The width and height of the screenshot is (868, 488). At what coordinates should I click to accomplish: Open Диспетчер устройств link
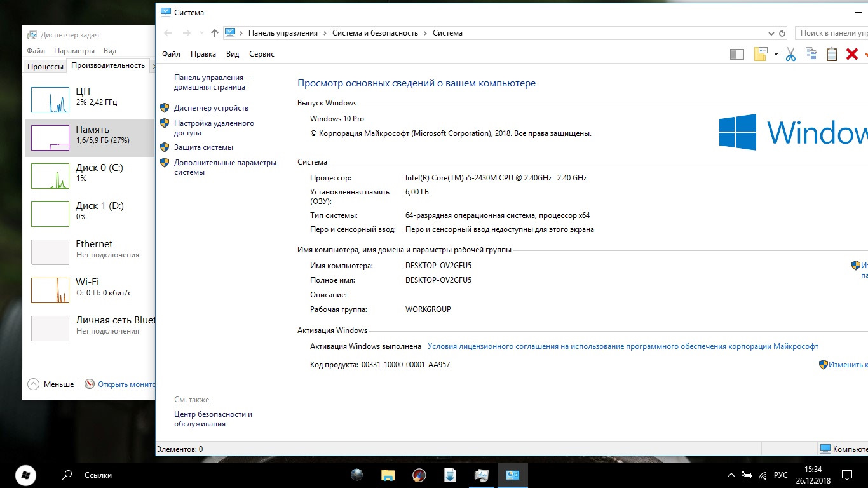pyautogui.click(x=211, y=108)
